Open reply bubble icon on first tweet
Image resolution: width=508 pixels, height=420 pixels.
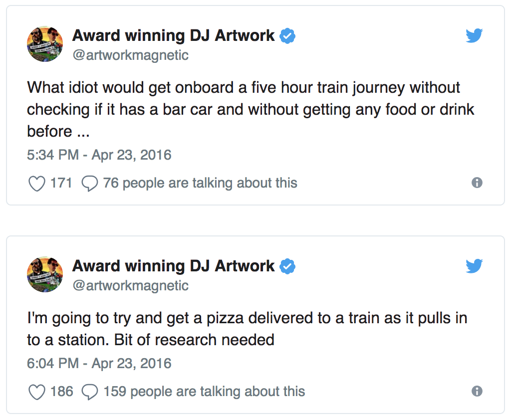point(89,184)
